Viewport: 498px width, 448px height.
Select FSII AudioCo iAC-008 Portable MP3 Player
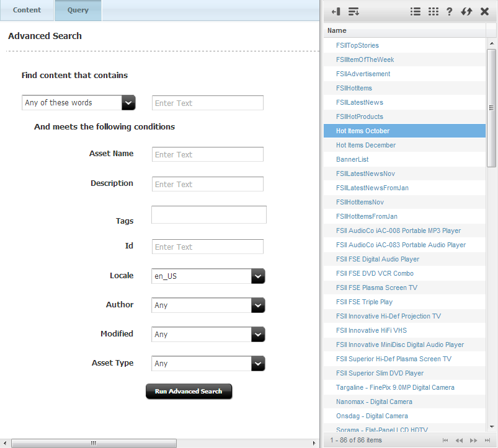[x=404, y=231]
